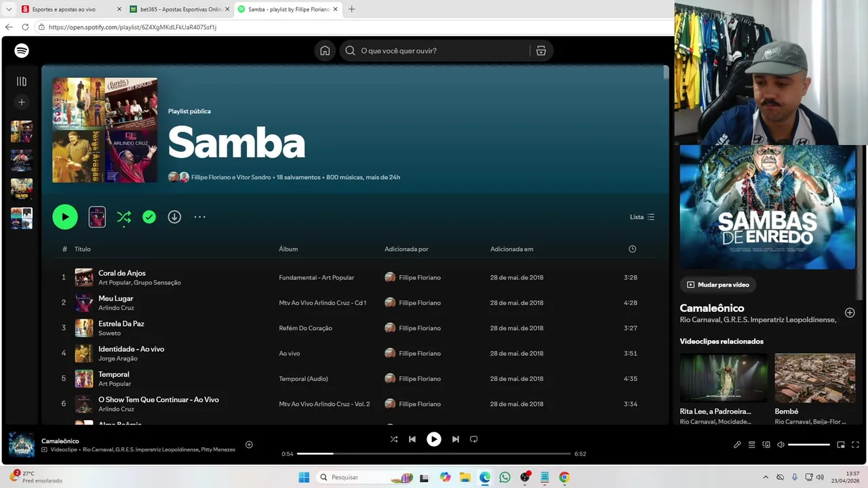Toggle shuffle in player controls
The width and height of the screenshot is (868, 488).
394,439
